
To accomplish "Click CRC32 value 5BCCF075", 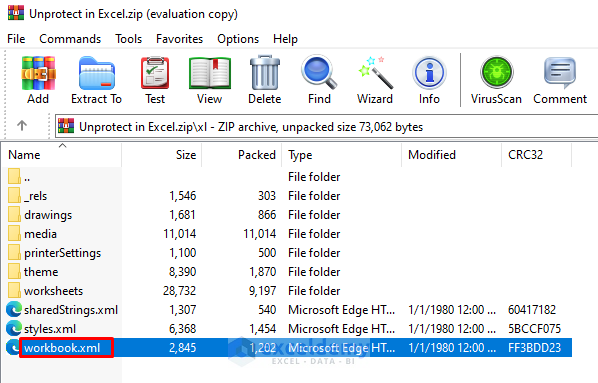I will click(534, 329).
